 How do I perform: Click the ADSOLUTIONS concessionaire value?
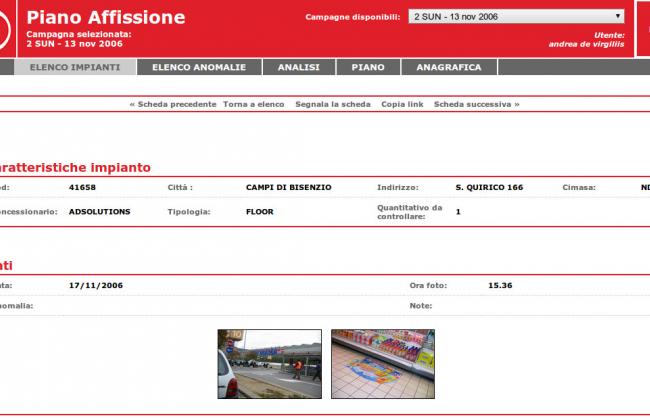pyautogui.click(x=98, y=212)
